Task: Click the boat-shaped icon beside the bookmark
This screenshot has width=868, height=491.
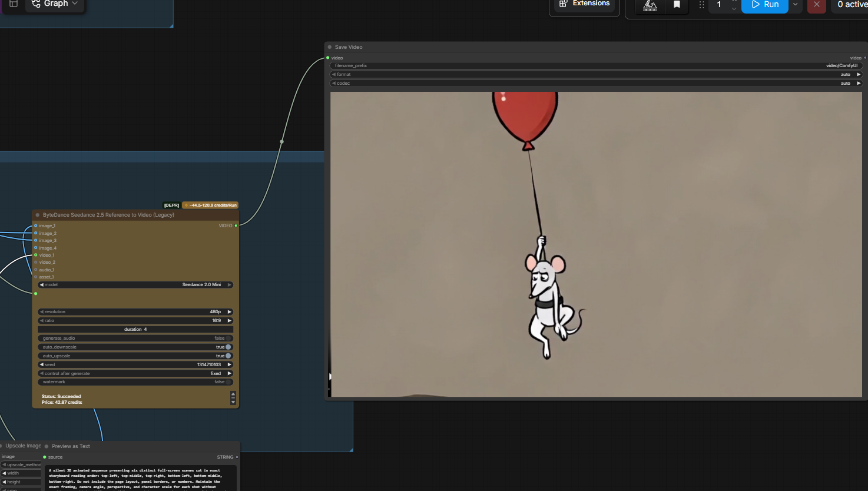Action: pos(650,5)
